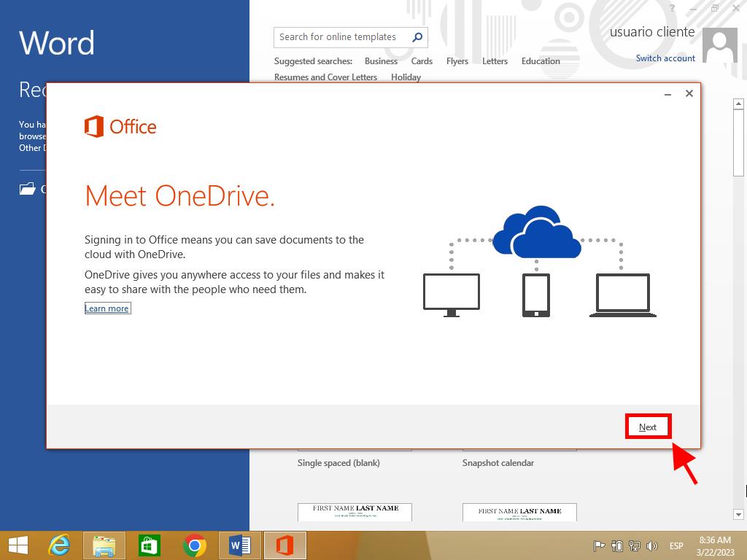Switch to Word in the taskbar

[x=240, y=545]
